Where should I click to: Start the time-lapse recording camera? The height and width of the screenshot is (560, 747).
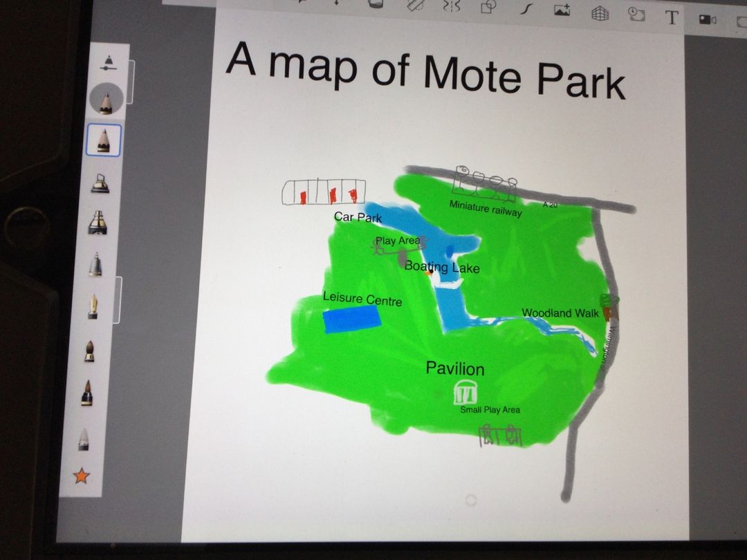tap(707, 20)
